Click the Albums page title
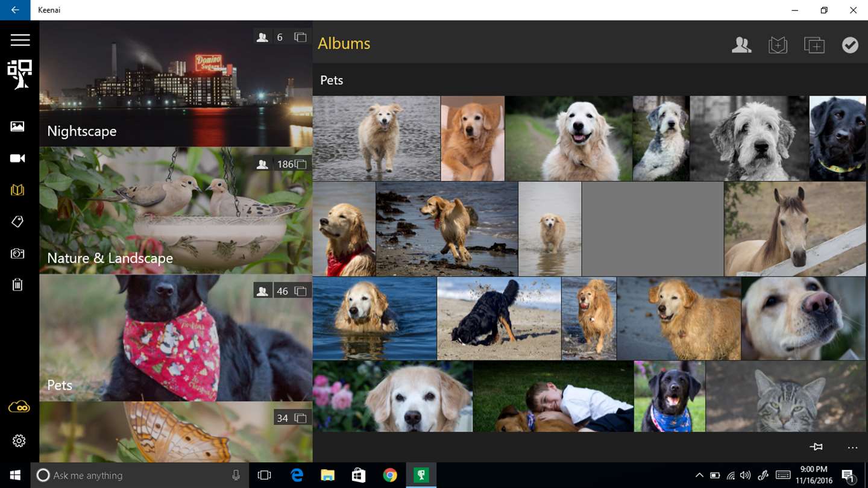This screenshot has width=868, height=488. (344, 43)
